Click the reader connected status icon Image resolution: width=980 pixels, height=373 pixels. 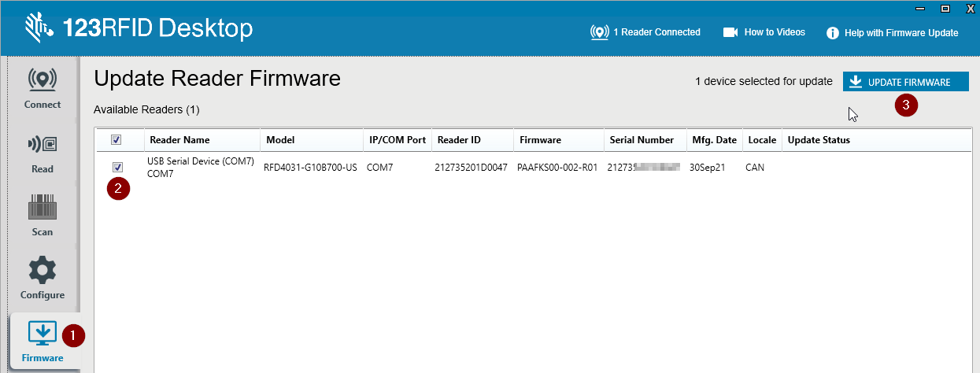600,32
